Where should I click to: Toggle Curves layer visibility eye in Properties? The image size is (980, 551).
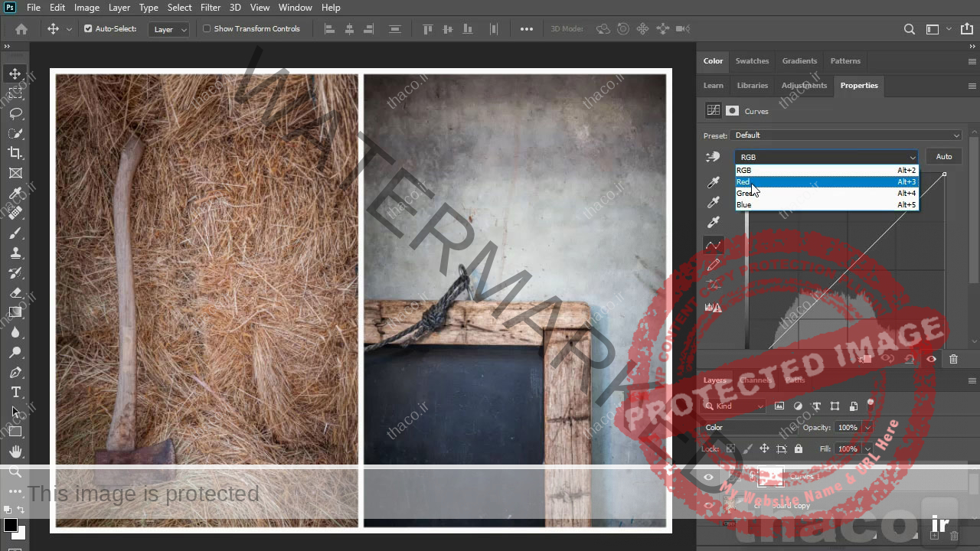click(x=931, y=359)
